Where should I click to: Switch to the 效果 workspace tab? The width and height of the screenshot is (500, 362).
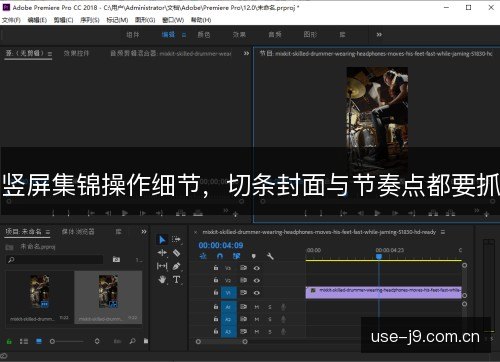pos(239,34)
